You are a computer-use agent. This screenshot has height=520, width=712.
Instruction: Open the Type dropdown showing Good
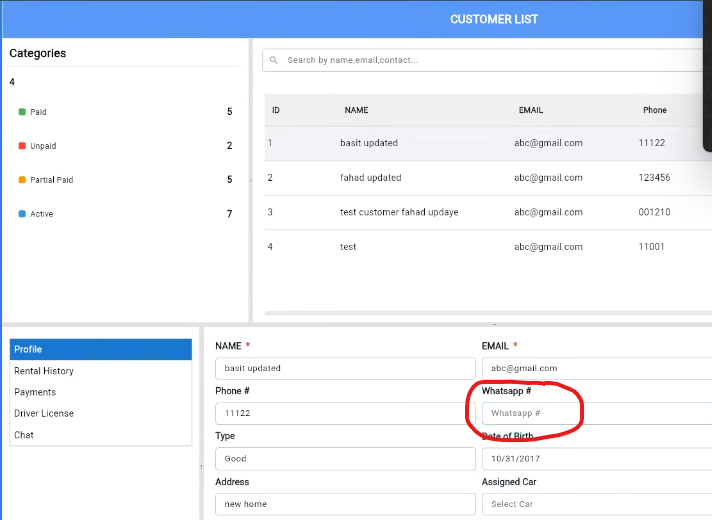tap(345, 459)
